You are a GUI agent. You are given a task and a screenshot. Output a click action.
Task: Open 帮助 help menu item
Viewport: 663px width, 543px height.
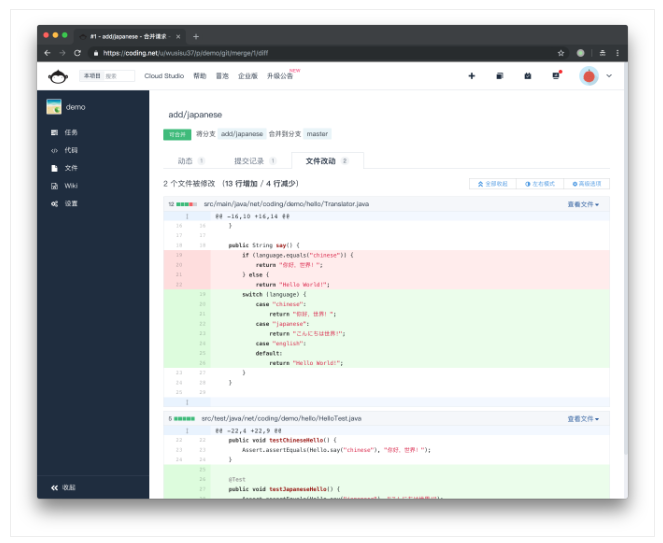pos(200,76)
